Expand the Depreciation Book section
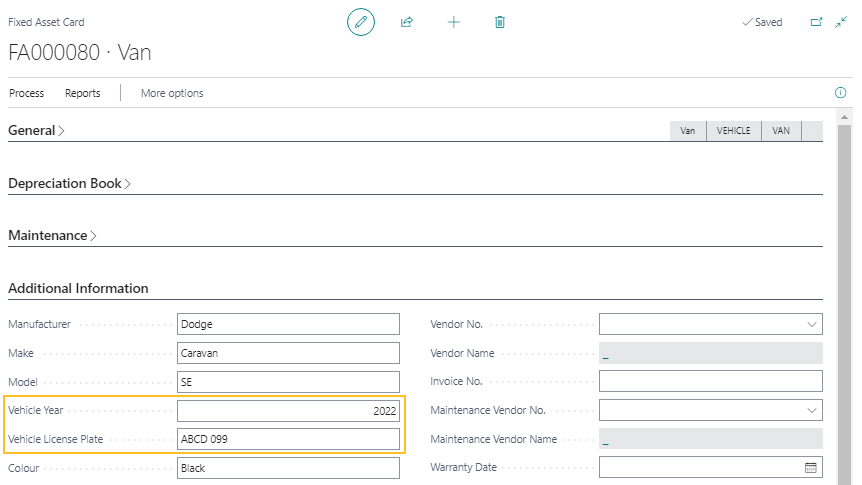The image size is (862, 485). coord(69,183)
